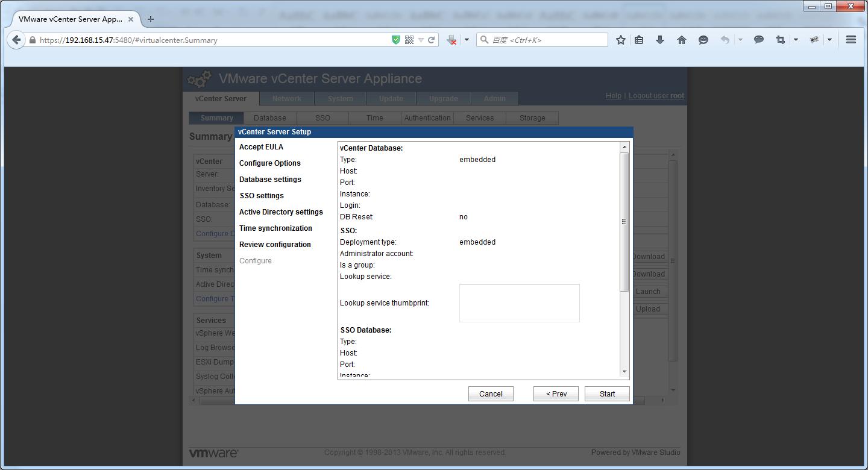Open the QR code icon in address bar
The height and width of the screenshot is (470, 868).
tap(409, 40)
